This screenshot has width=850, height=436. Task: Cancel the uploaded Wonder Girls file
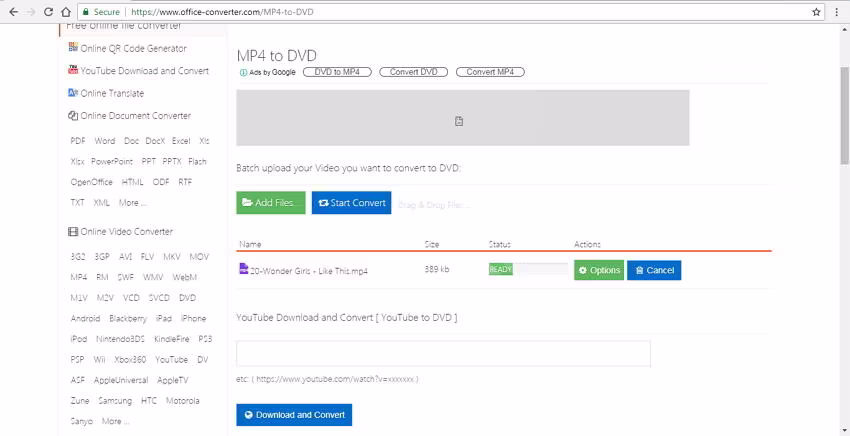(654, 270)
